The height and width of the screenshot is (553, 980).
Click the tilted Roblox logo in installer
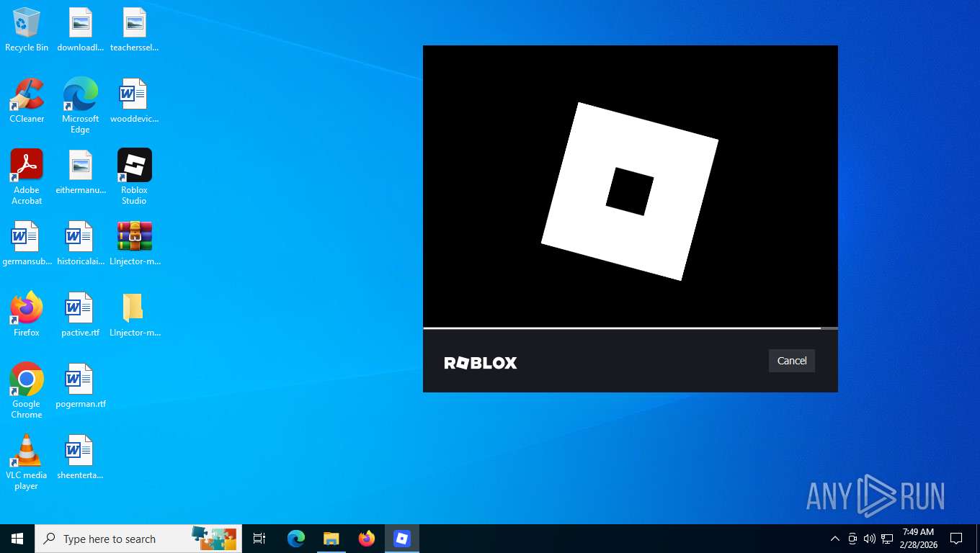(630, 192)
